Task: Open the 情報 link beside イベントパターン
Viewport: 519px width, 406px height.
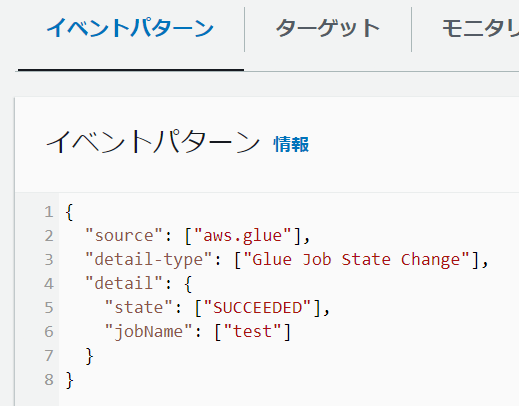Action: [x=291, y=144]
